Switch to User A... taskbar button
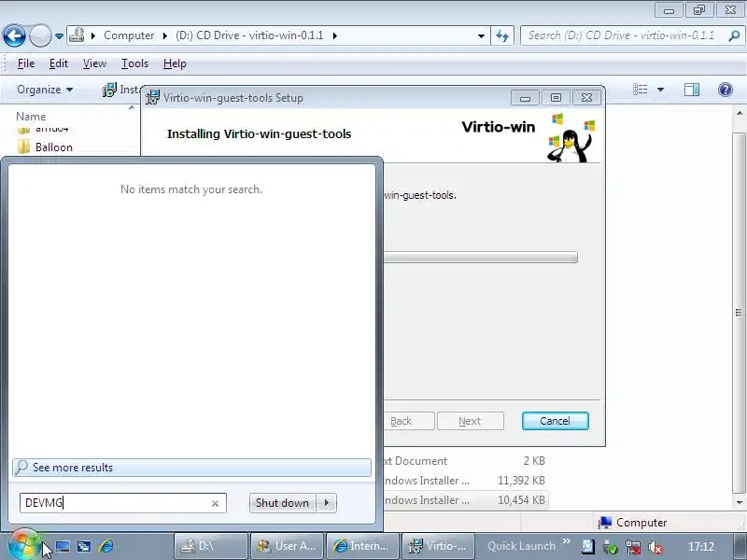Viewport: 747px width, 560px height. point(288,546)
